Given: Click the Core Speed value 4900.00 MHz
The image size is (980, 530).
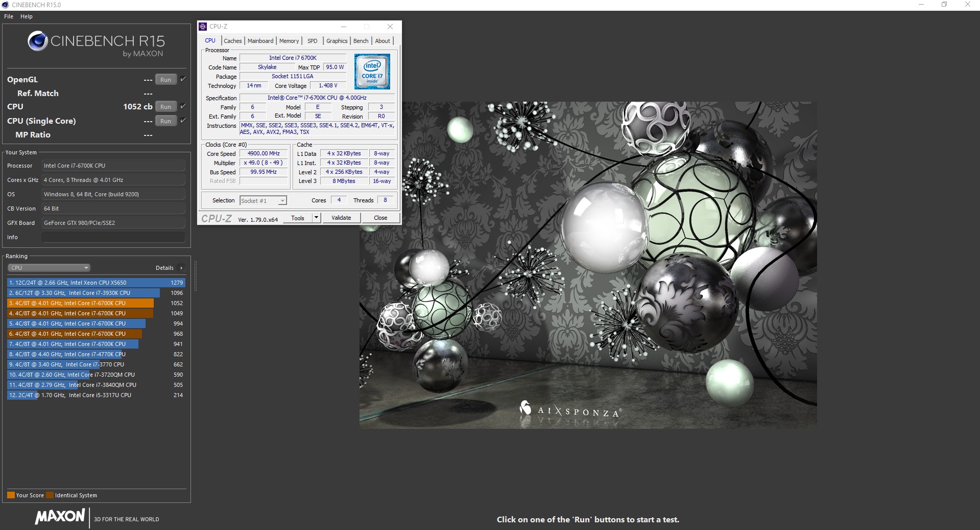Looking at the screenshot, I should [264, 153].
